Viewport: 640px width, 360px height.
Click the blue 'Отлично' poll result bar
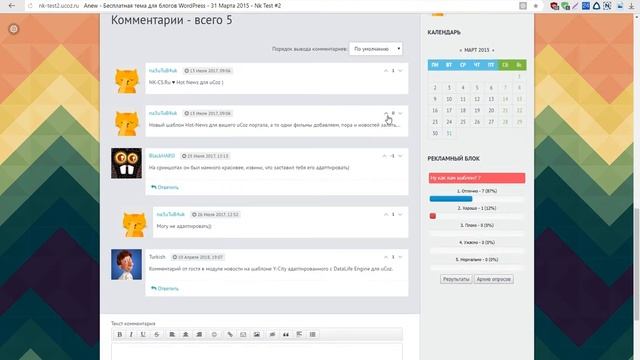coord(451,199)
